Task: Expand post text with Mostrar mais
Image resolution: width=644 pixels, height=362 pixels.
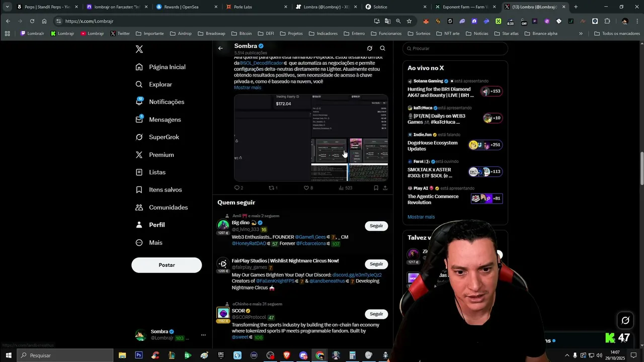Action: coord(248,87)
